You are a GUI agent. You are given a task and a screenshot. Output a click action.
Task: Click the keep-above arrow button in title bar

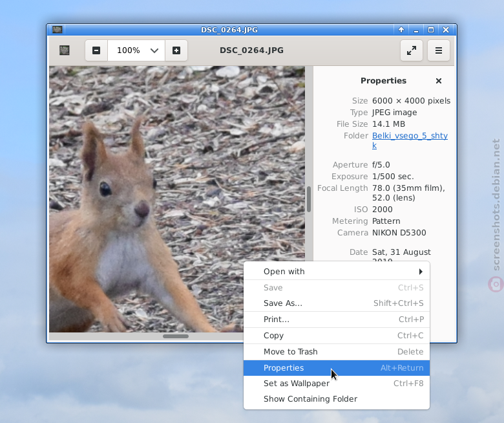(401, 30)
